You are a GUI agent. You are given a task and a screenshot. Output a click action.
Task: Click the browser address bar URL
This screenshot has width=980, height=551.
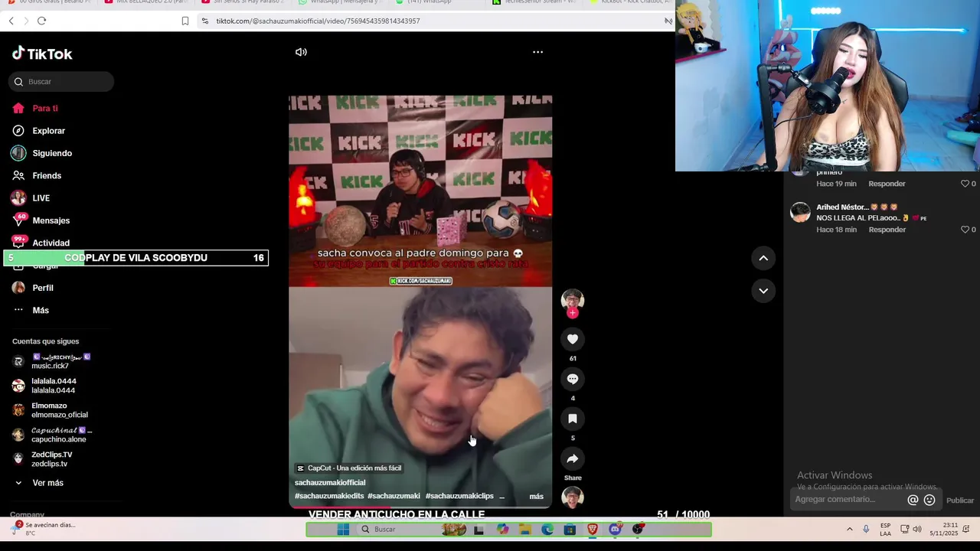pyautogui.click(x=318, y=21)
